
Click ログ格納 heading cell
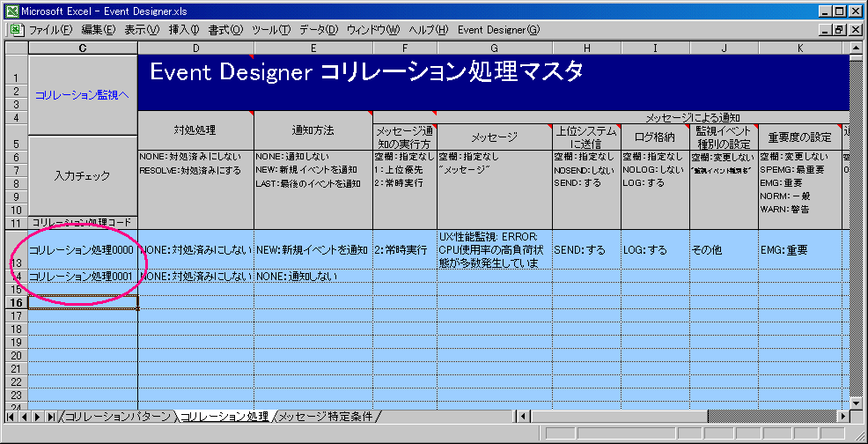tap(656, 137)
